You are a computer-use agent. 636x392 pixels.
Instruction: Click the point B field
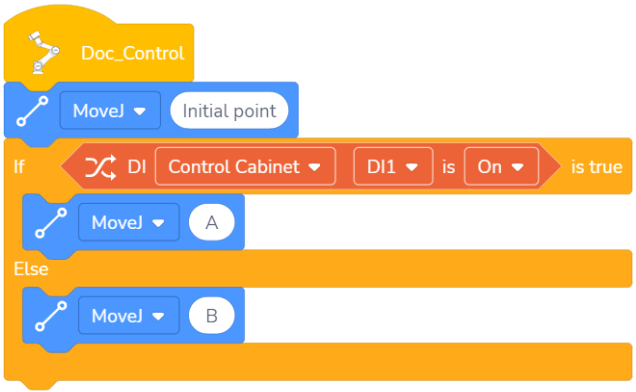click(212, 315)
